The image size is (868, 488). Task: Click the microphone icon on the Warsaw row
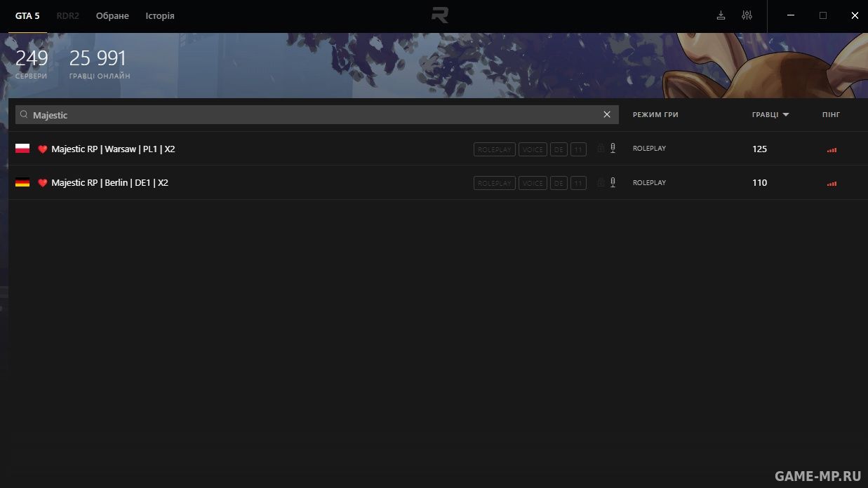pyautogui.click(x=613, y=149)
